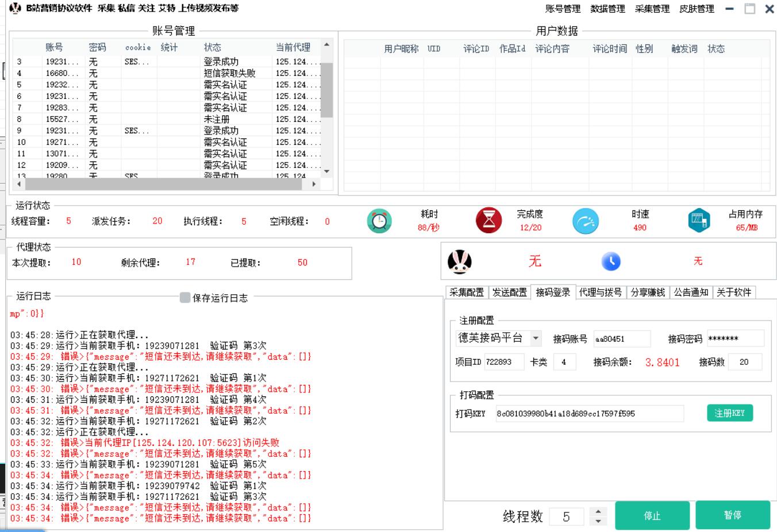Decrease thread count with down arrow
This screenshot has height=532, width=777.
click(x=598, y=521)
